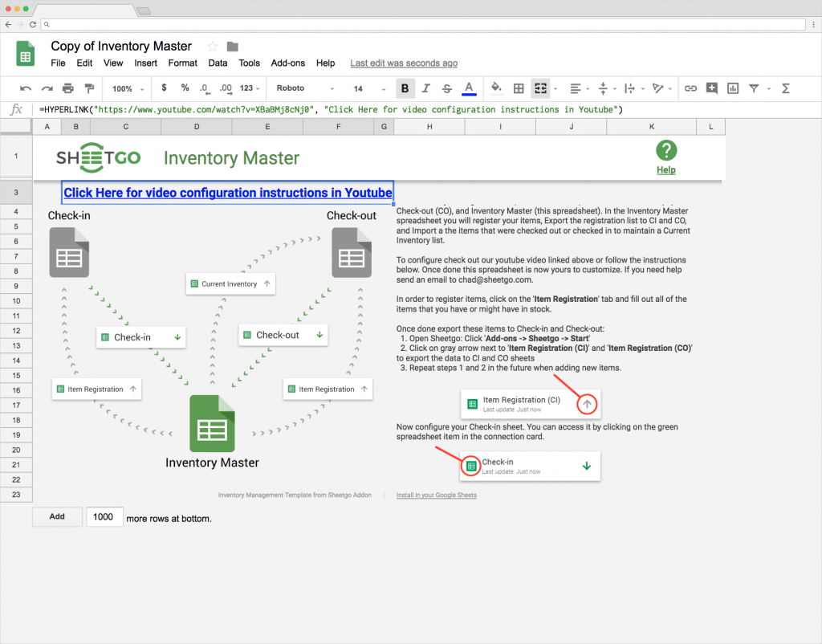Click the print icon

coord(68,88)
